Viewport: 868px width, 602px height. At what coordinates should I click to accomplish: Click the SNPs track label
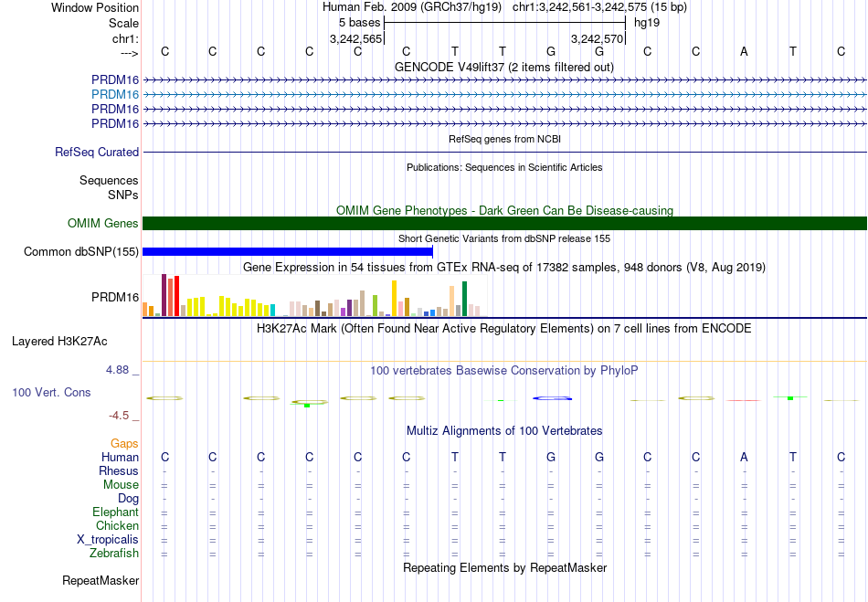tap(123, 195)
